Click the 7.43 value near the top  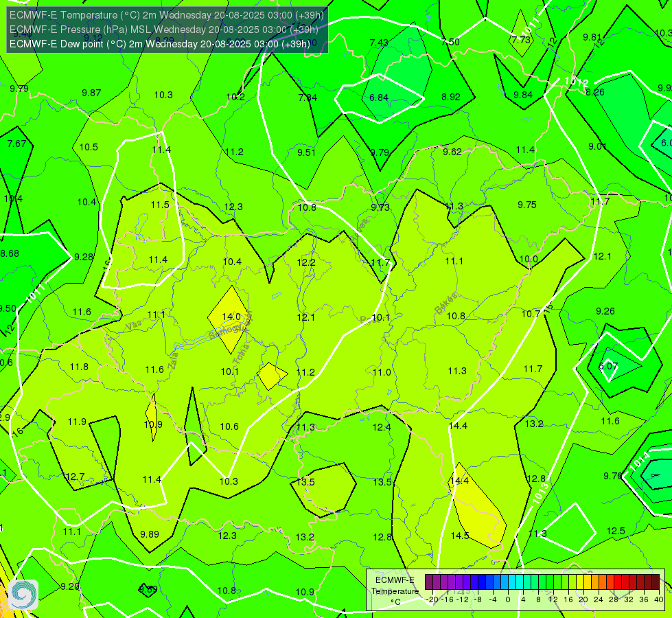(x=379, y=43)
